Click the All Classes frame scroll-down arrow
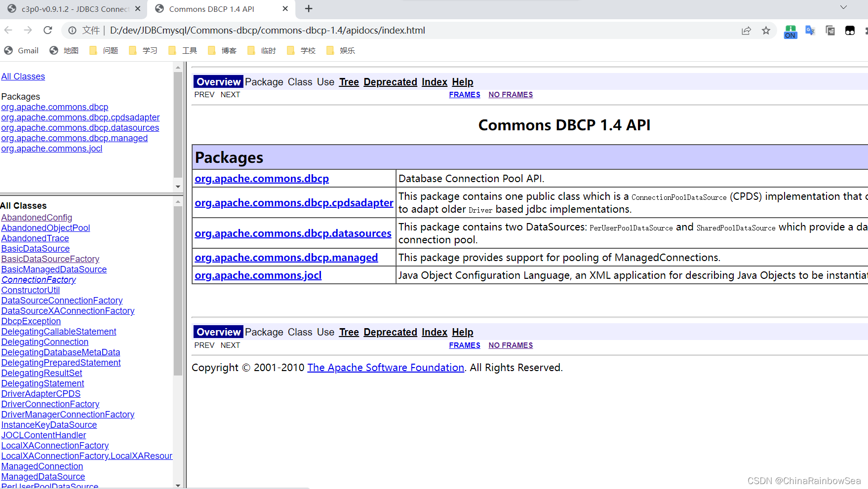 (178, 485)
